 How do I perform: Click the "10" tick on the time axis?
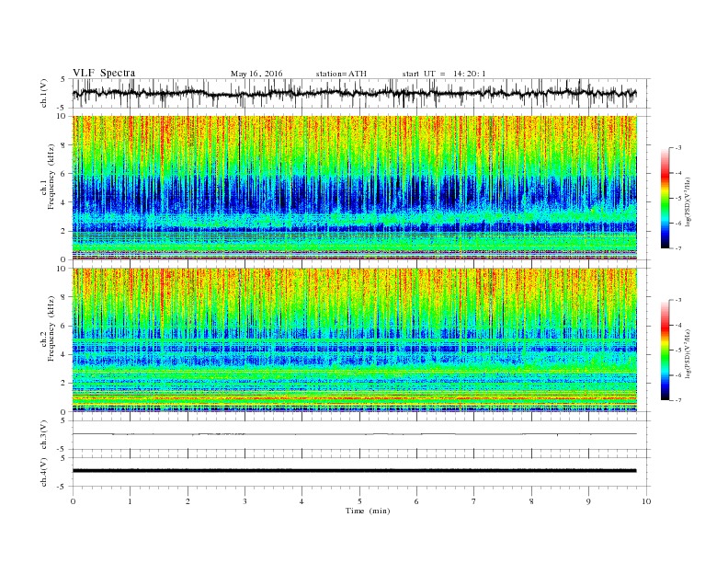coord(646,501)
